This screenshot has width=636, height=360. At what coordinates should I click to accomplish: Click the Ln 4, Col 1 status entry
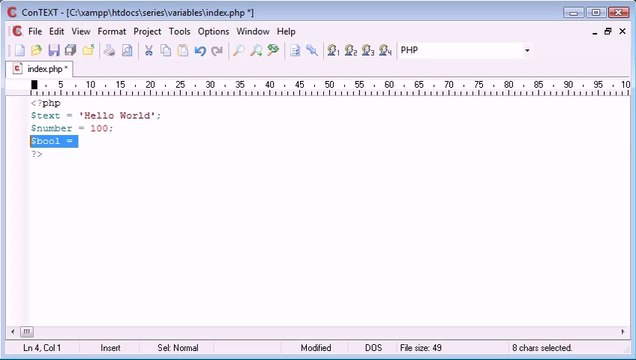(42, 348)
